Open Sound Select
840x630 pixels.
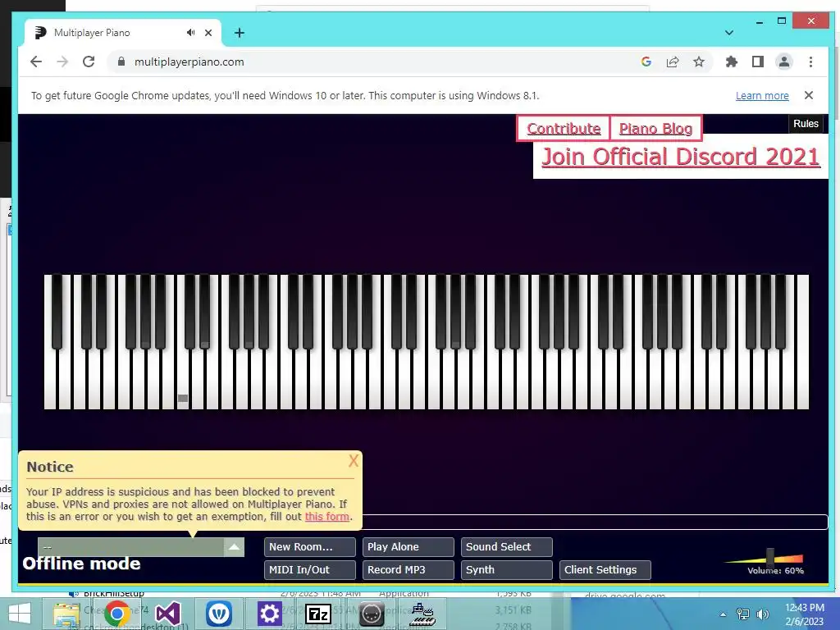(506, 547)
